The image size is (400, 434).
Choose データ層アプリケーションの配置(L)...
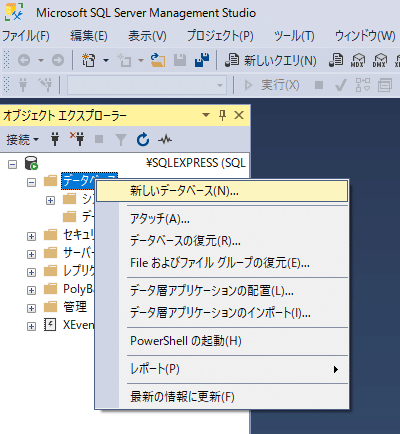222,291
